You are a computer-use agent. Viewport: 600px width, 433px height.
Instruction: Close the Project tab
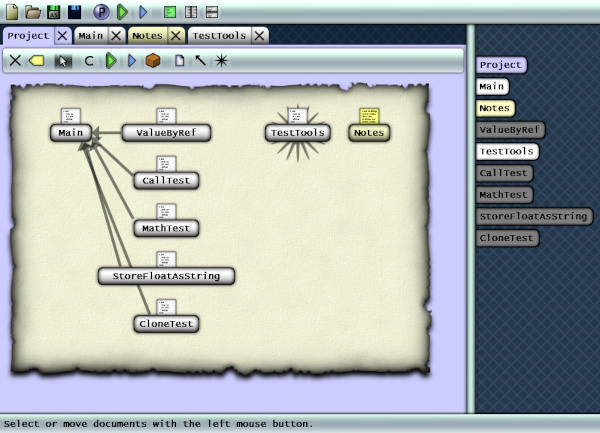62,36
